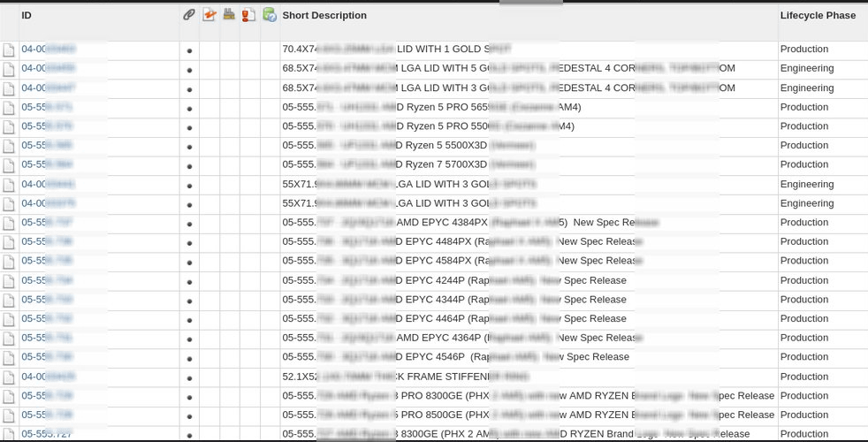
Task: Click attachment dot in EPYC 4244P row
Action: 189,281
